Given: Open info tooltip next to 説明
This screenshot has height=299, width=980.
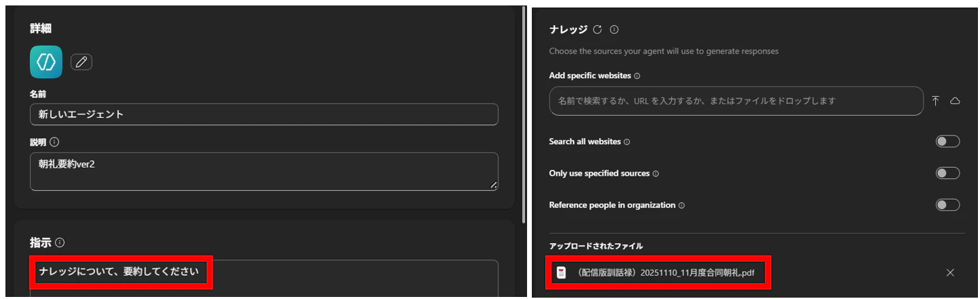Looking at the screenshot, I should (x=54, y=142).
